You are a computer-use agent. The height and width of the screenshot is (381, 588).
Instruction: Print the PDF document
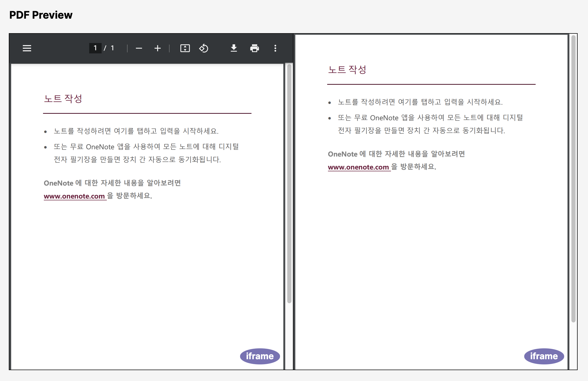[x=254, y=48]
